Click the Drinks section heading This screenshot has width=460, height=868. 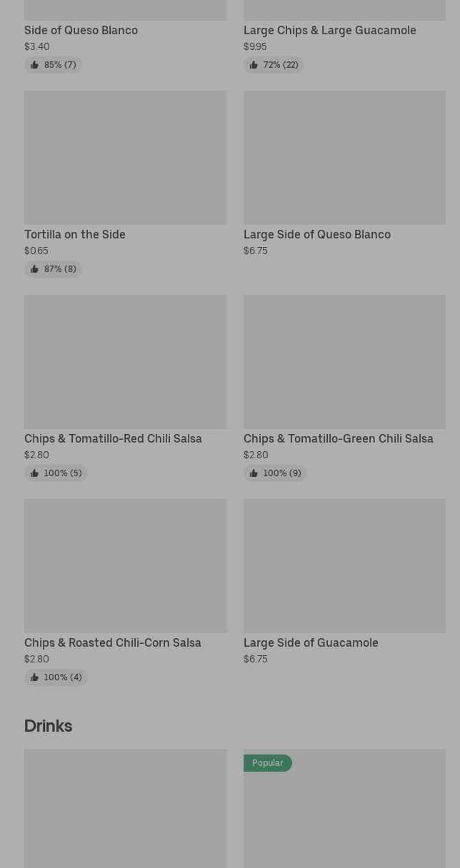[48, 726]
